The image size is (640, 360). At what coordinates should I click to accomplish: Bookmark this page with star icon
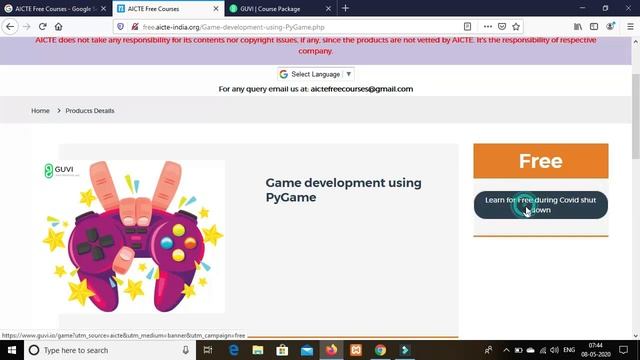point(516,27)
